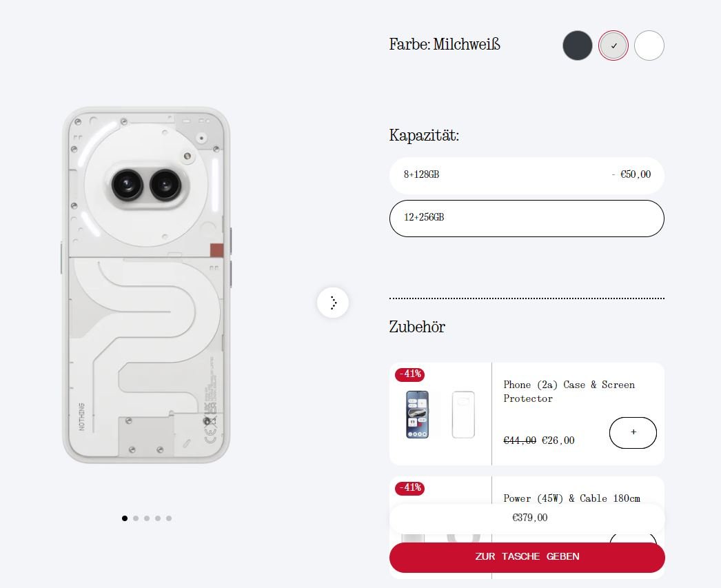
Task: Click the white Phone (2a) product image
Action: click(x=146, y=285)
